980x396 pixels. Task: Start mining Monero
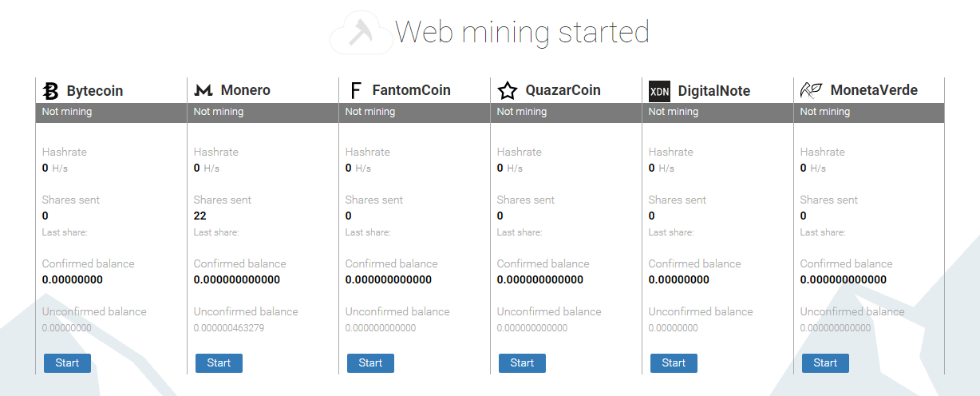219,363
